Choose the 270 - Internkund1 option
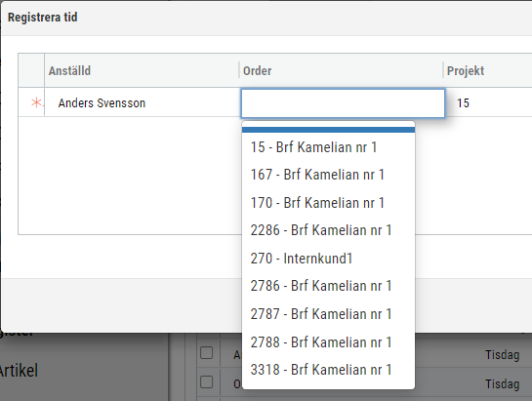 (x=328, y=259)
